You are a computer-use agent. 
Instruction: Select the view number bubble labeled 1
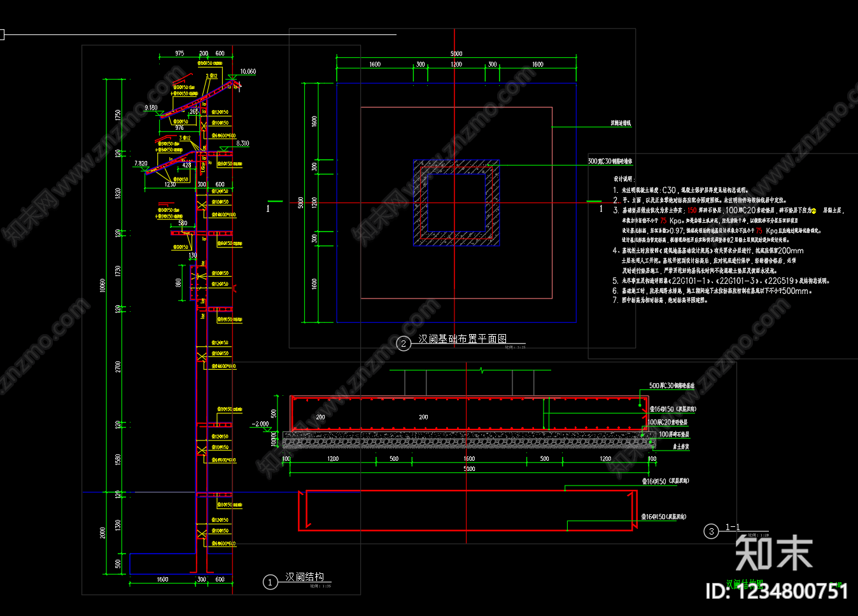(271, 582)
